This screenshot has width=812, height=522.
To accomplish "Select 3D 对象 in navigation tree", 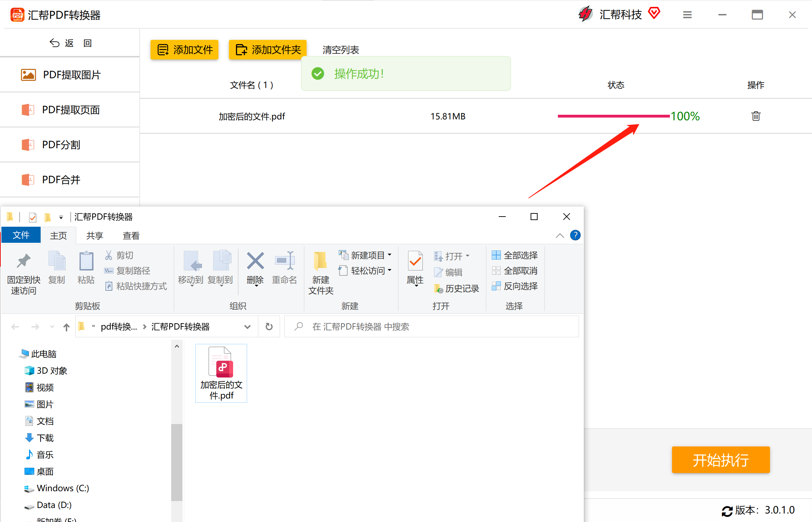I will [46, 371].
